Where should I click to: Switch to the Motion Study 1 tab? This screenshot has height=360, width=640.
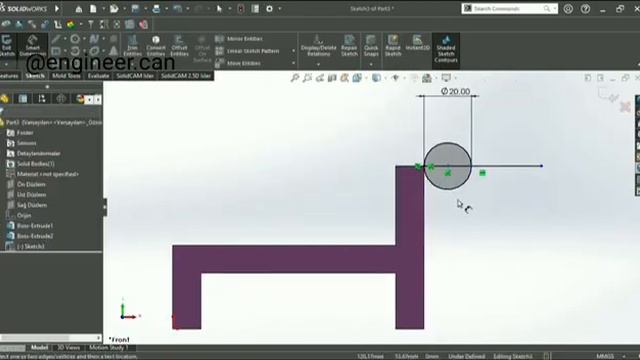click(109, 347)
